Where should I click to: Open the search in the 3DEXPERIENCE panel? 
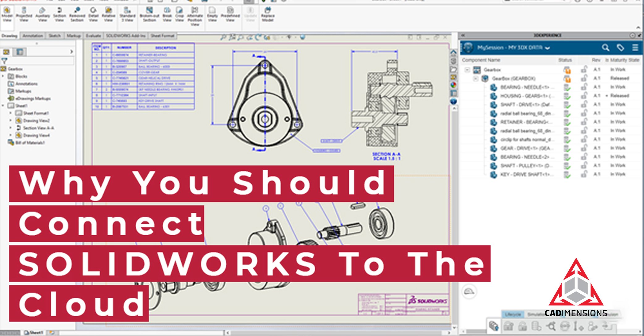click(606, 48)
